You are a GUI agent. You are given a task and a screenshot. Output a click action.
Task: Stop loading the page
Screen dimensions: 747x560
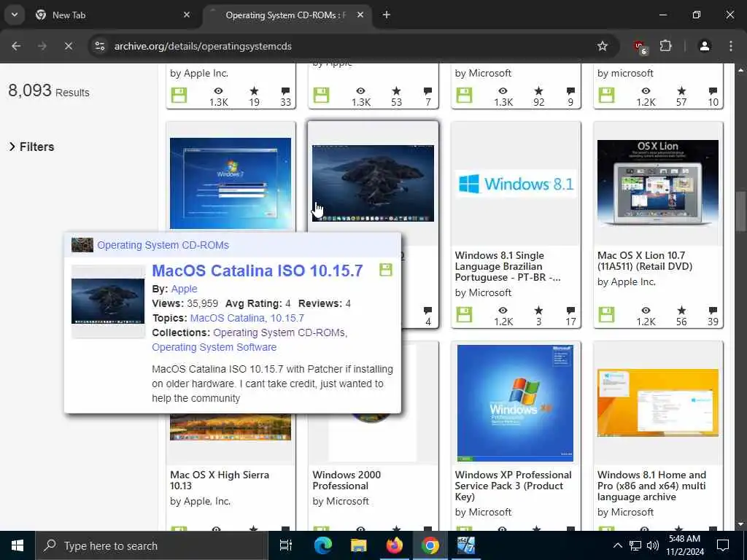coord(68,46)
